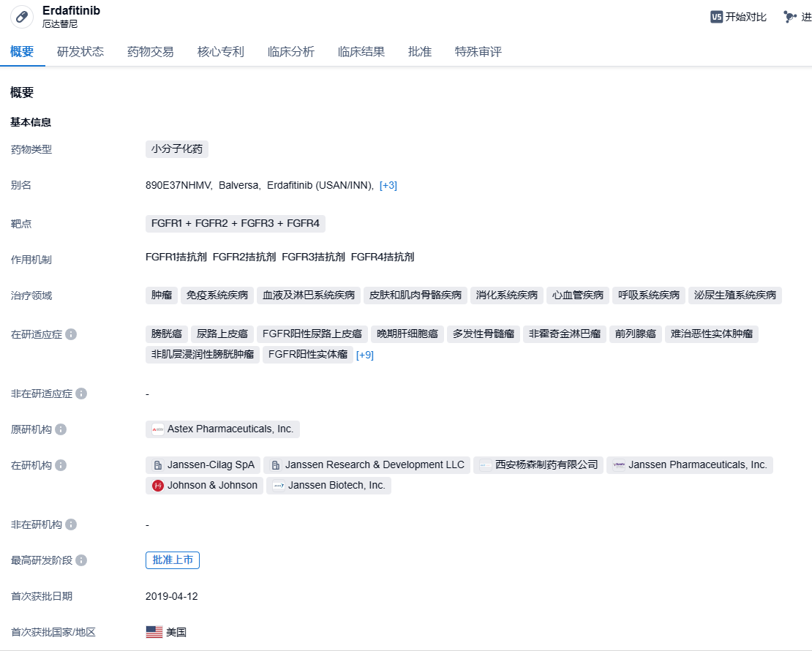The image size is (812, 651).
Task: Click the VS compare icon (开始对比)
Action: 716,17
